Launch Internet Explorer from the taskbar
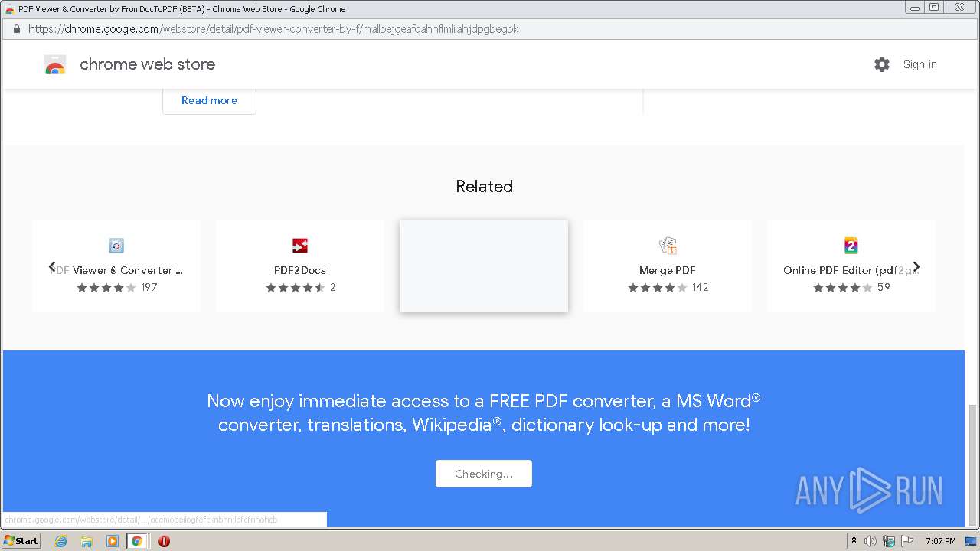Screen dimensions: 980x551 coord(60,541)
